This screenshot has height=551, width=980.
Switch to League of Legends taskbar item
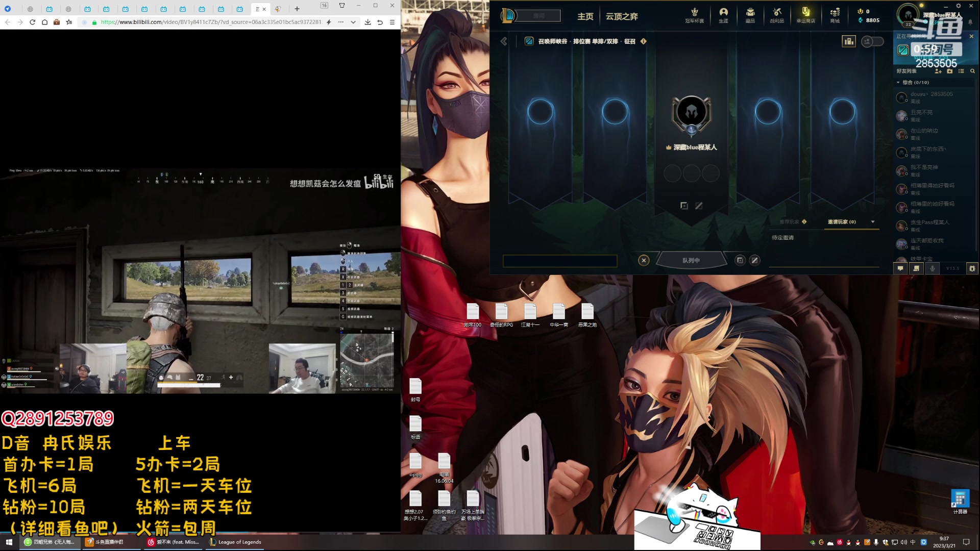click(235, 542)
